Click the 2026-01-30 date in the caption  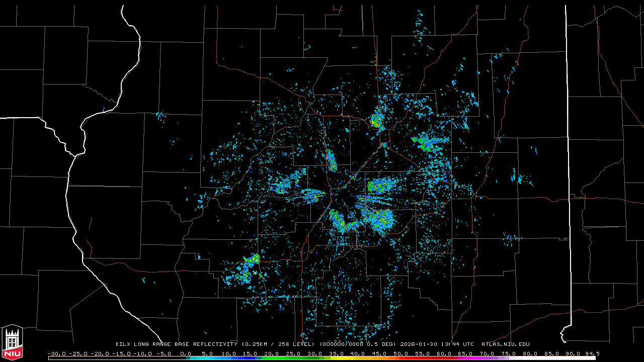coord(419,344)
